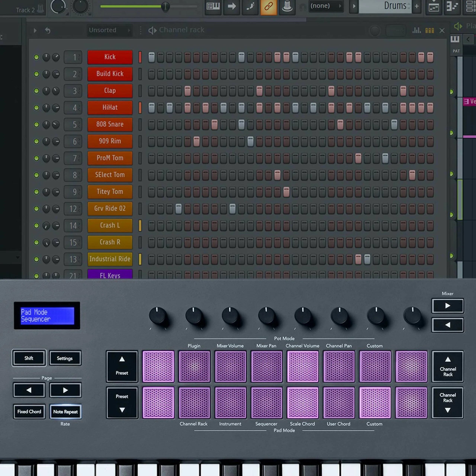Open the graph editor in the Channel rack
Viewport: 476px width, 476px height.
(x=416, y=30)
